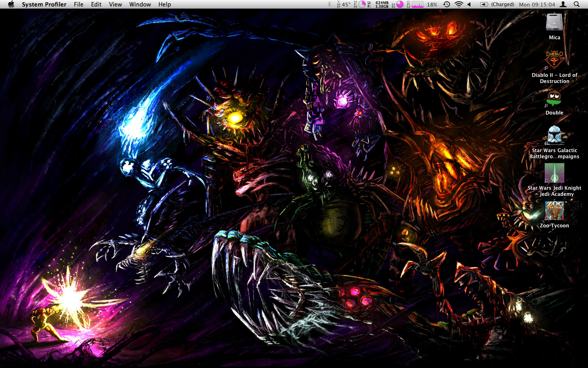This screenshot has width=588, height=368.
Task: Click the CPU 18% reading
Action: point(432,4)
